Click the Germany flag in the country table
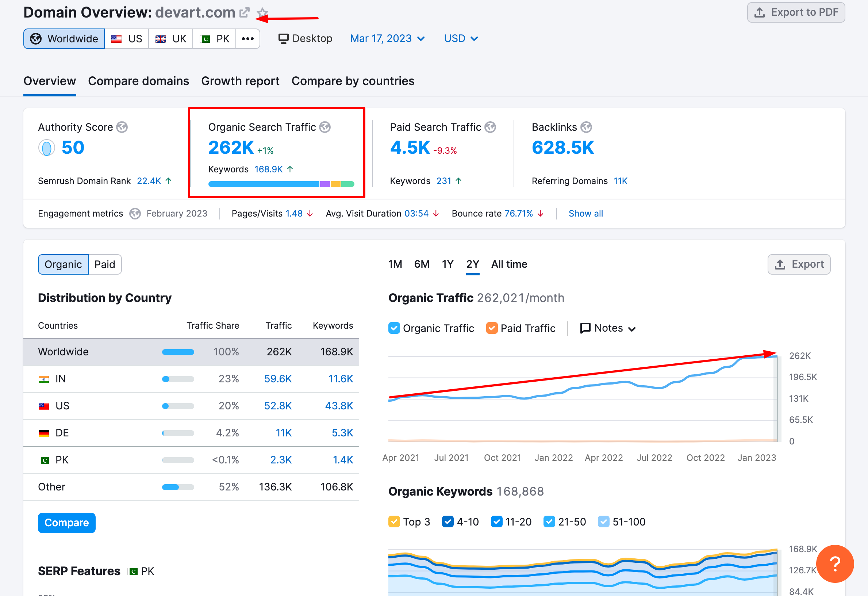The width and height of the screenshot is (868, 596). click(44, 433)
